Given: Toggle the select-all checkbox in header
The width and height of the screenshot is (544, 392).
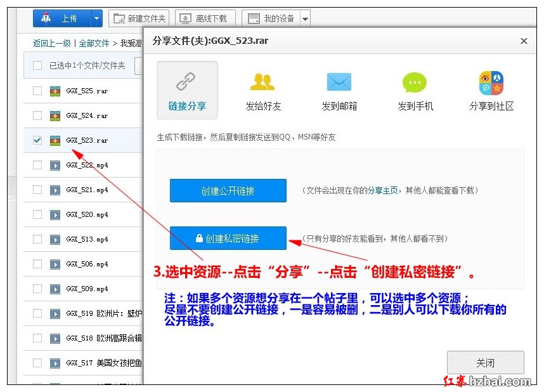Looking at the screenshot, I should pos(37,65).
